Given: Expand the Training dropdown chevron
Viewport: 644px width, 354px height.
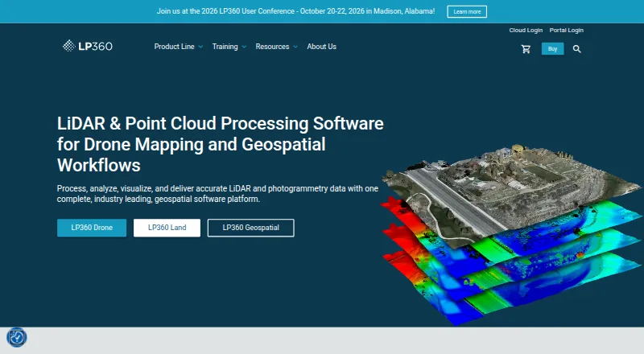Looking at the screenshot, I should click(x=244, y=47).
